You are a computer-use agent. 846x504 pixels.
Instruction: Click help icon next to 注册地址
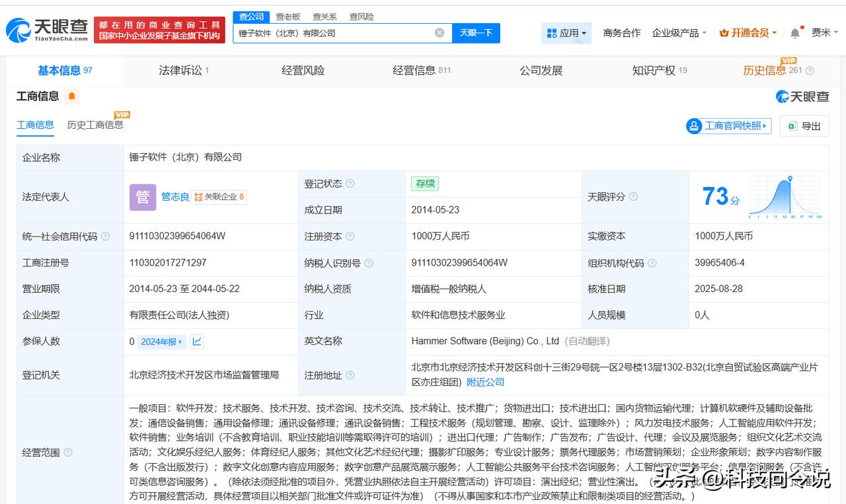click(350, 375)
